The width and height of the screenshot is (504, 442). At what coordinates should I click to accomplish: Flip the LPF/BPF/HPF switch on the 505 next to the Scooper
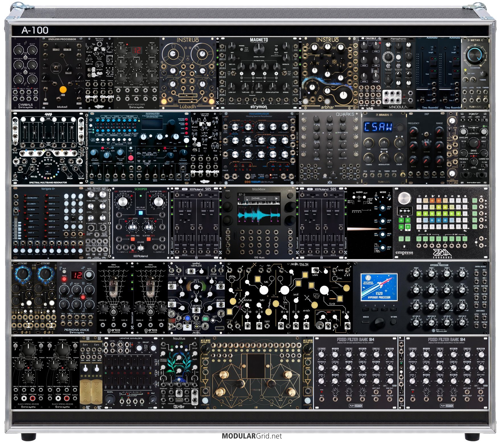pos(185,220)
